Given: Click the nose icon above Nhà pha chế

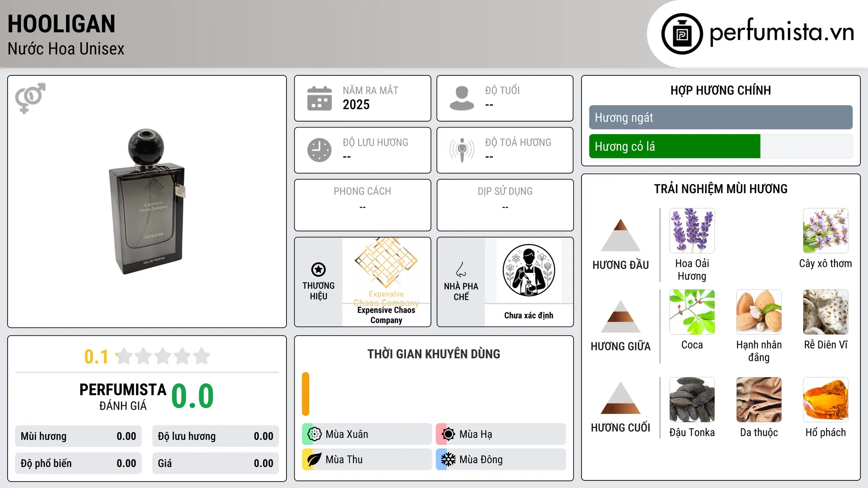Looking at the screenshot, I should coord(461,269).
